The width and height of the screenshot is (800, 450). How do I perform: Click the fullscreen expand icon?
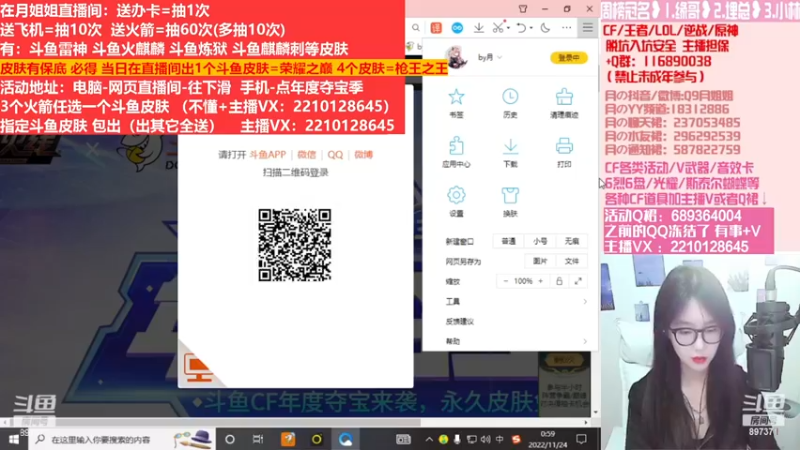(578, 281)
